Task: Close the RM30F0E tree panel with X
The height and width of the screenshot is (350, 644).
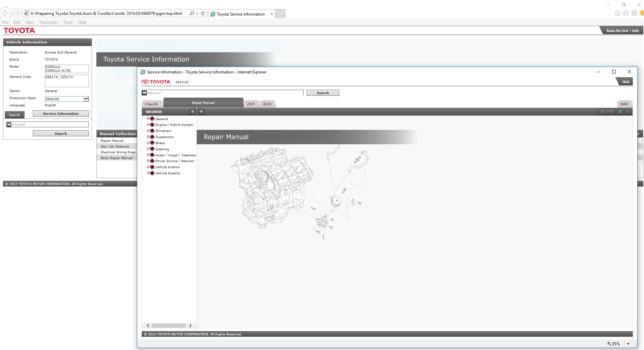Action: coord(193,112)
